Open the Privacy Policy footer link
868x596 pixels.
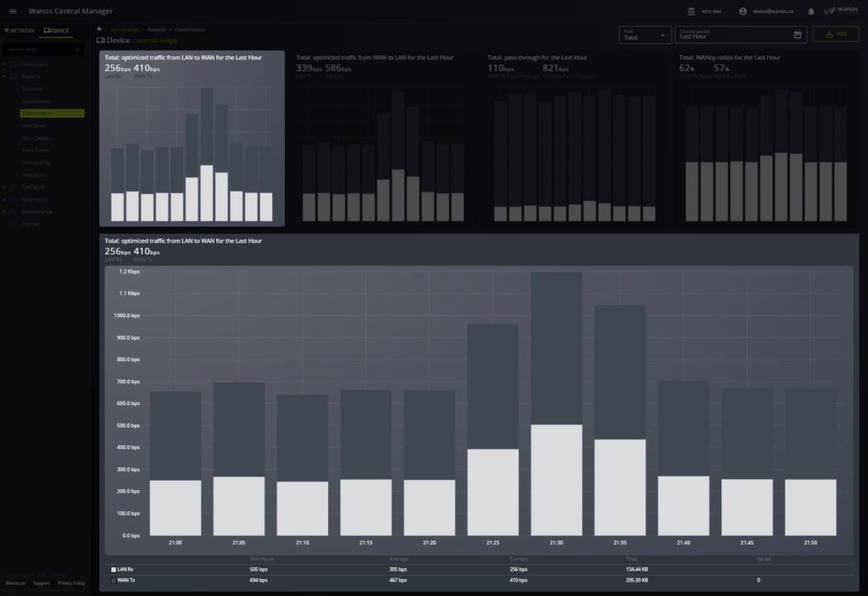(71, 583)
